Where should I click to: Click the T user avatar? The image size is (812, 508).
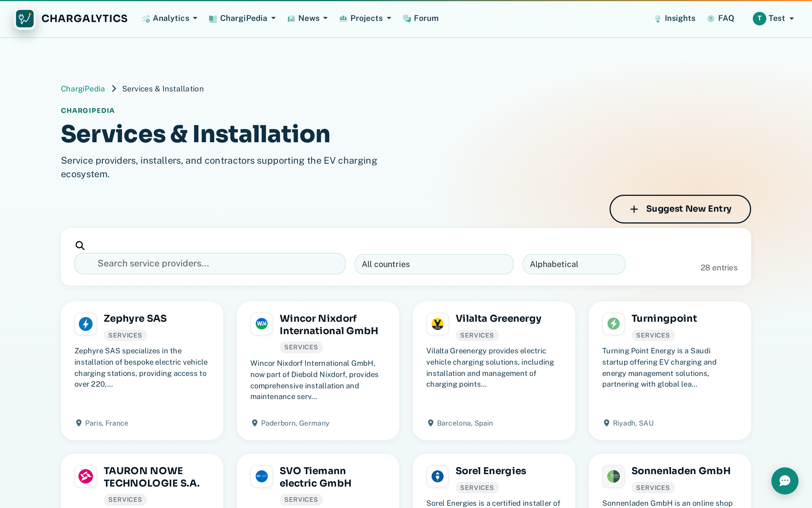click(x=759, y=18)
